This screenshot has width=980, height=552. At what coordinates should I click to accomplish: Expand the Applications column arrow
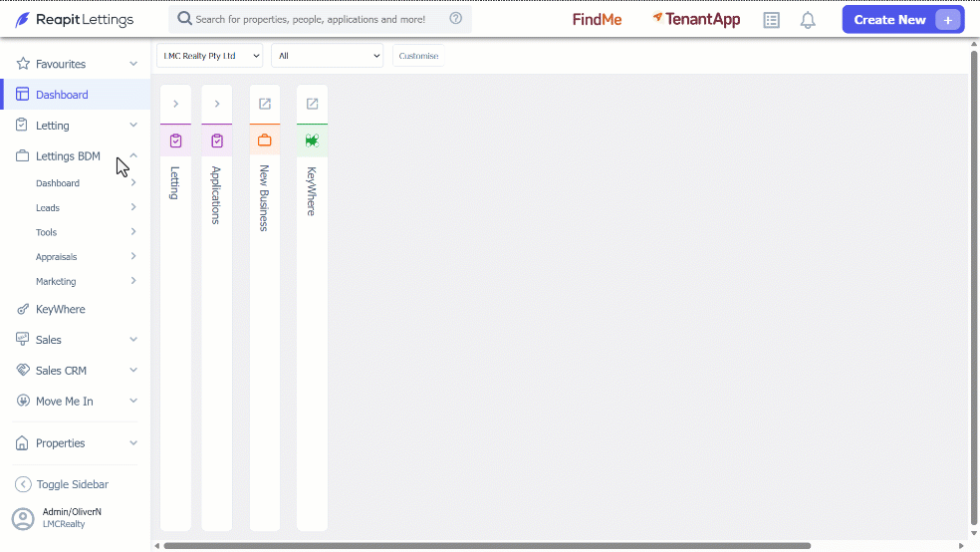point(217,104)
